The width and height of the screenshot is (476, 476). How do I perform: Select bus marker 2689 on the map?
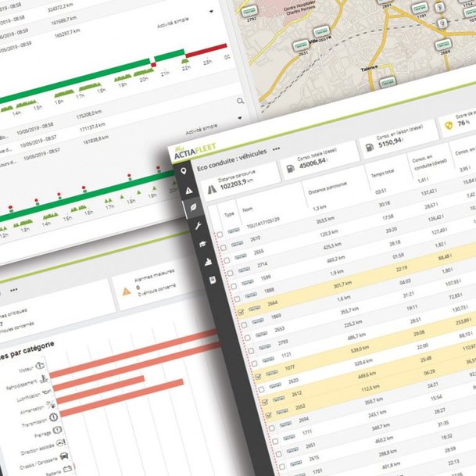click(x=443, y=45)
